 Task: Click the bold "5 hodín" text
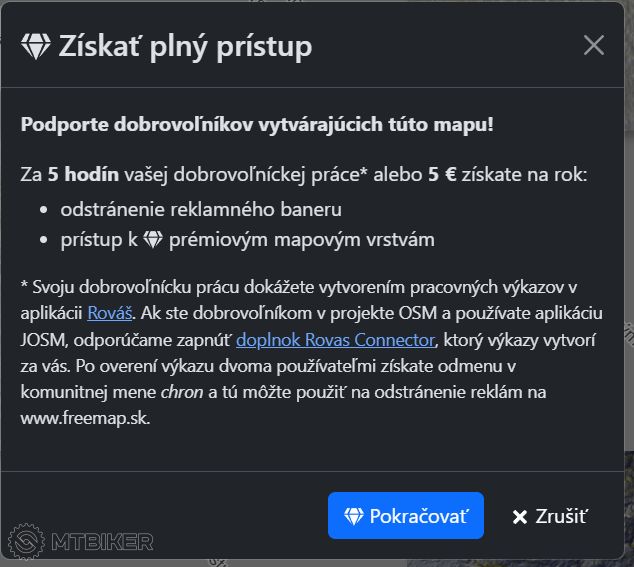click(83, 174)
